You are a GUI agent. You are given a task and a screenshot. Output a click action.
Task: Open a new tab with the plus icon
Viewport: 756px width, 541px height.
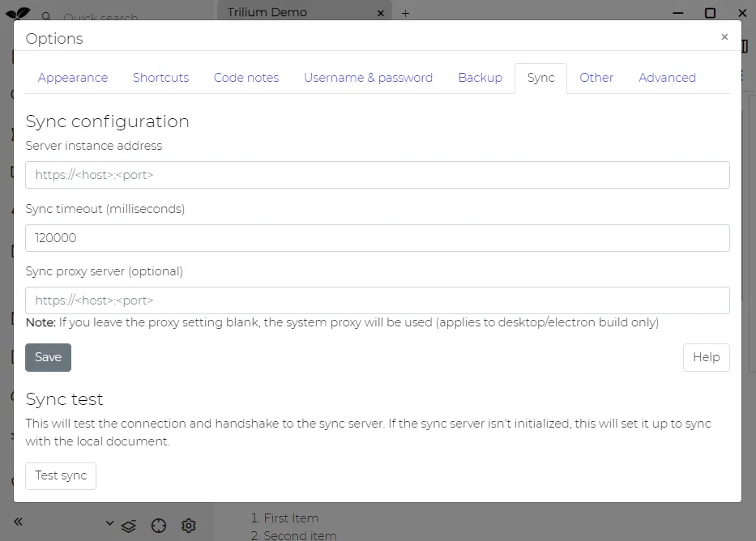pos(405,13)
